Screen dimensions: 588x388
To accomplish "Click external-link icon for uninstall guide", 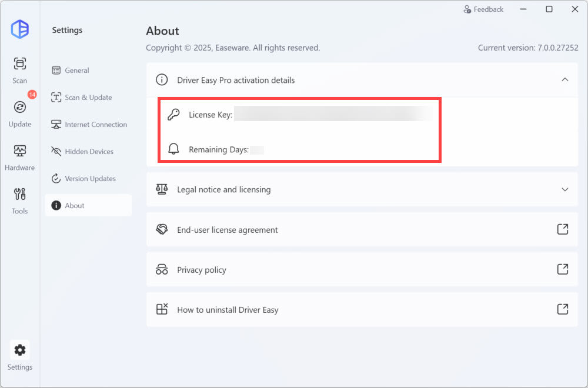I will tap(563, 309).
